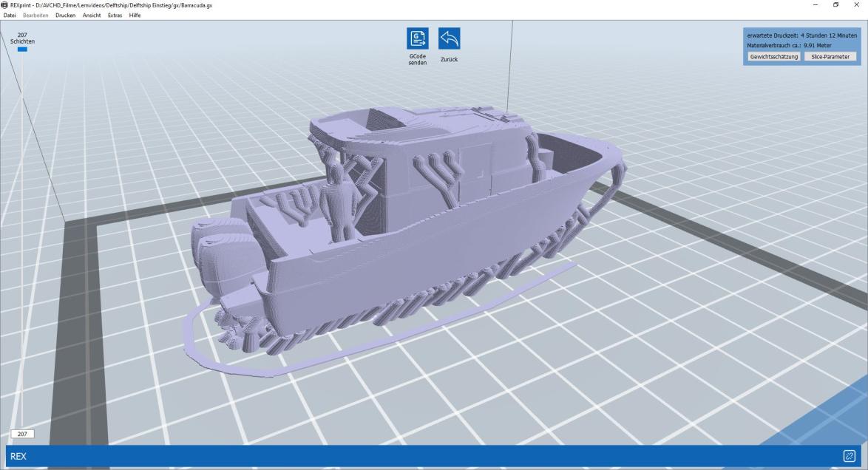Click the layer number field showing 207
The width and height of the screenshot is (868, 470).
pyautogui.click(x=22, y=435)
